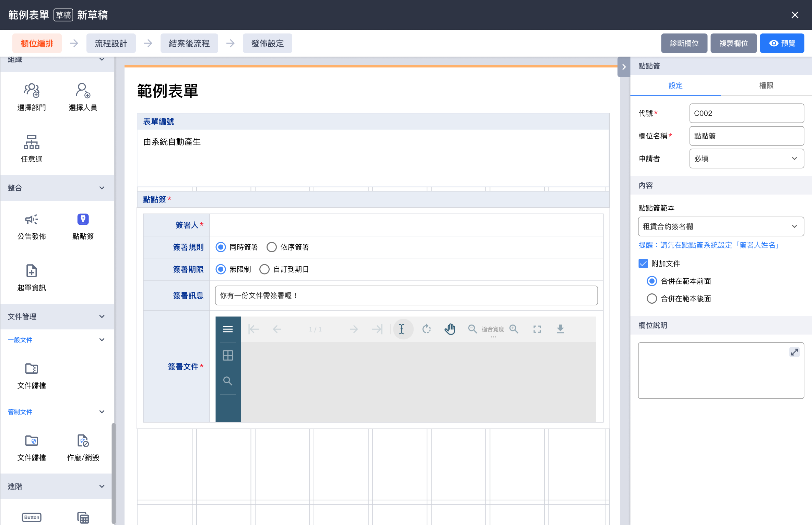
Task: Click the 選擇人員 field icon
Action: (83, 91)
